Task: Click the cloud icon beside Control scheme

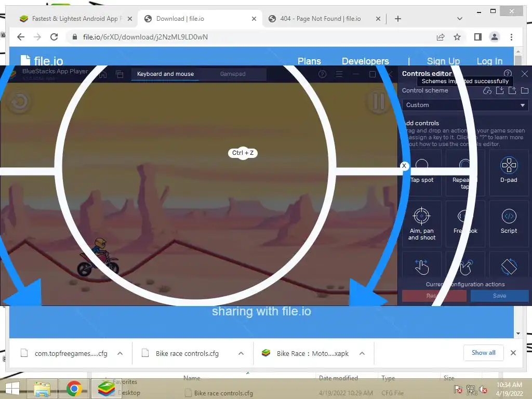Action: coord(487,90)
